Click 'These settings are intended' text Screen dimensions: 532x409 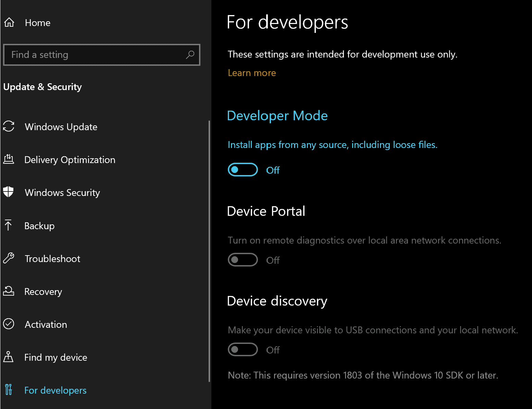pyautogui.click(x=343, y=54)
